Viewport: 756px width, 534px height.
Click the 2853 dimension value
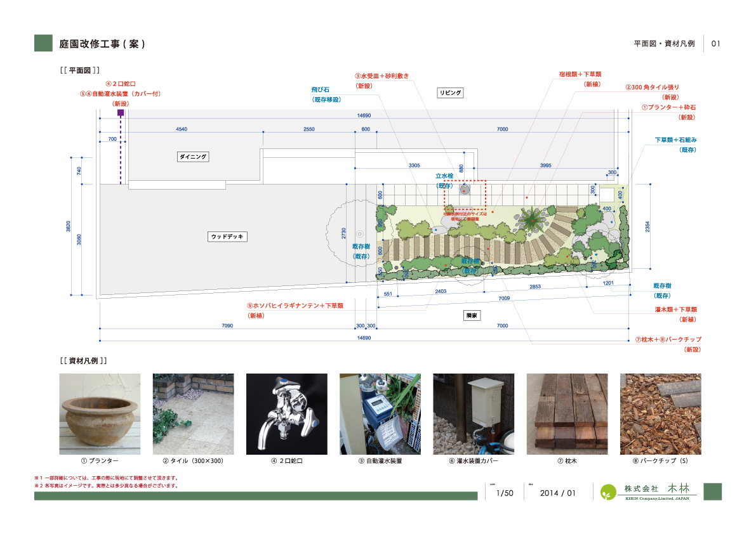[x=535, y=287]
